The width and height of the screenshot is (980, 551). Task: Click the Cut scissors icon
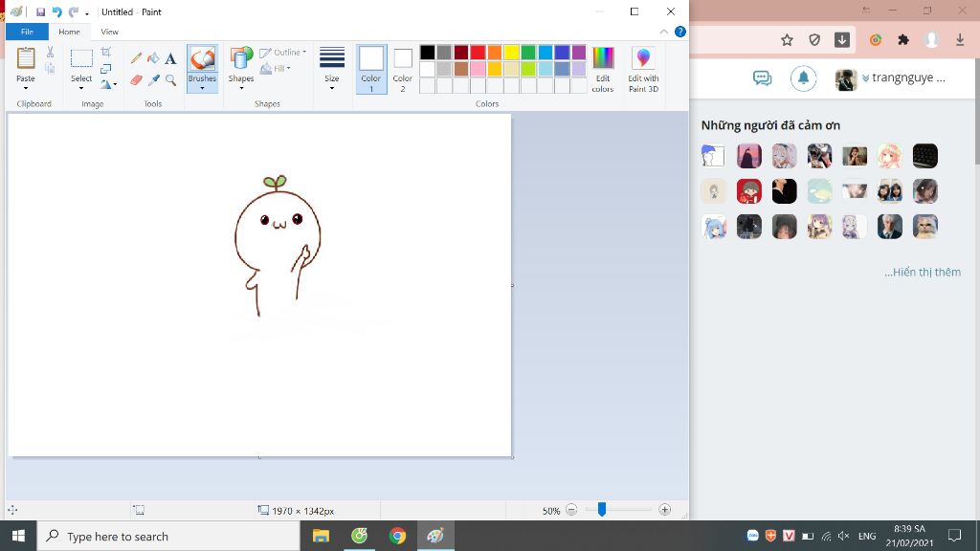pos(50,52)
